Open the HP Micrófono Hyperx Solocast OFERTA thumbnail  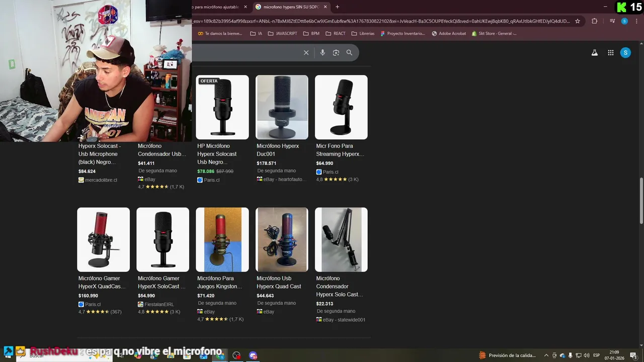(222, 107)
